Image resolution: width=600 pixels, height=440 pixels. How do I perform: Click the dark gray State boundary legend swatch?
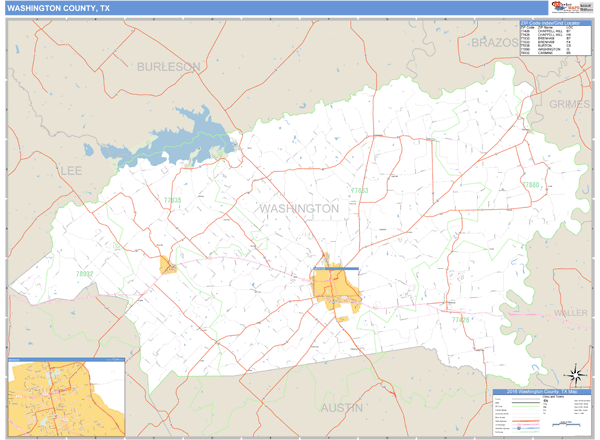[526, 403]
